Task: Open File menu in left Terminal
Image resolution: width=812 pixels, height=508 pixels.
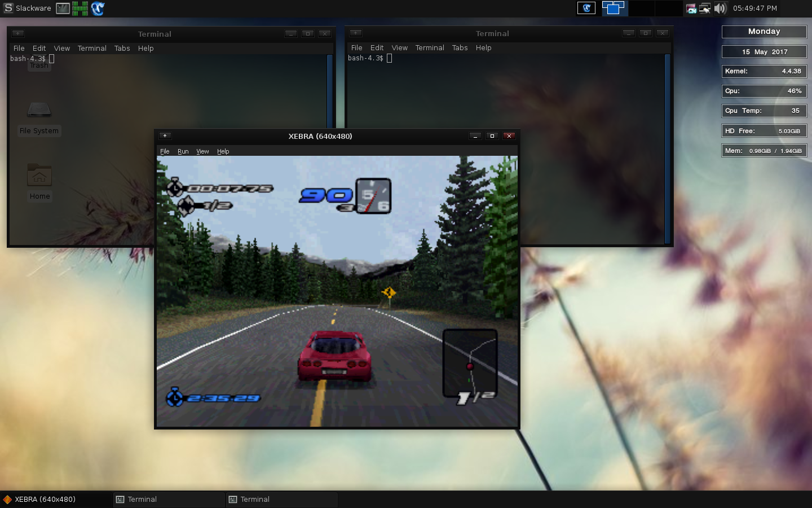Action: pos(19,49)
